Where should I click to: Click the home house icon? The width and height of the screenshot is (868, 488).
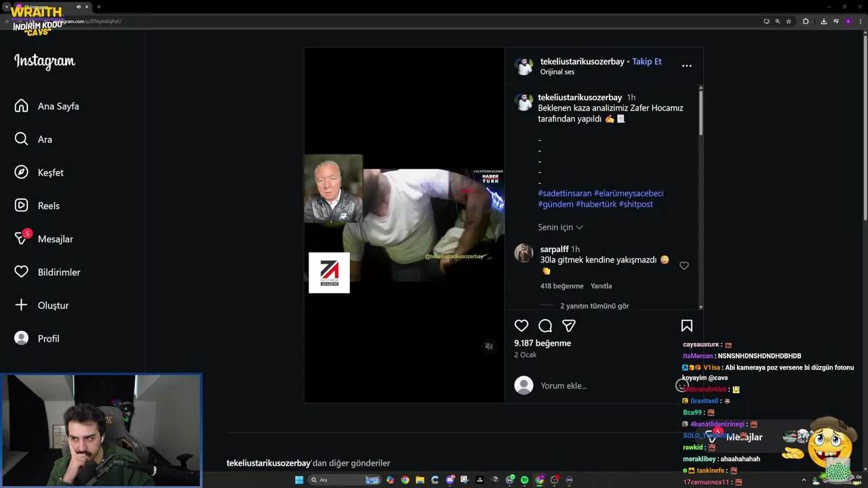(22, 106)
